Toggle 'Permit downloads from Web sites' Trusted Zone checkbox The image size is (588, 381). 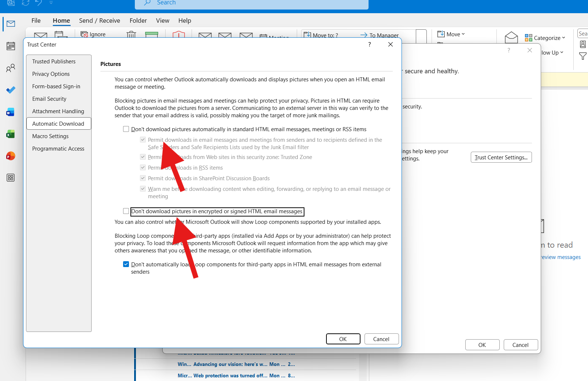pos(143,157)
